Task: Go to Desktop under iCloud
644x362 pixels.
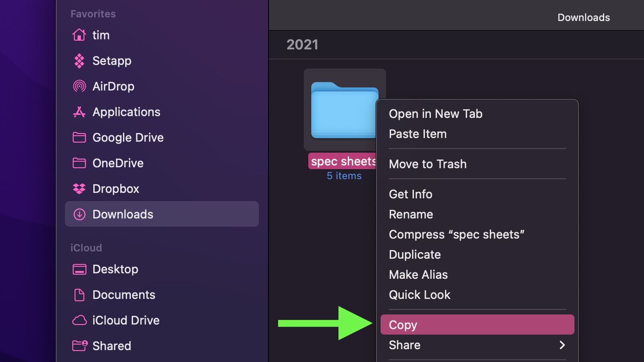Action: (x=115, y=269)
